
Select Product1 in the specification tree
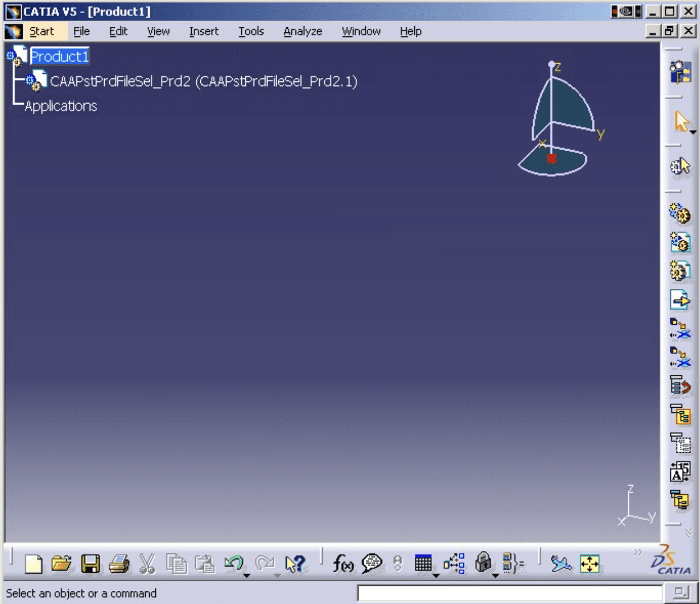click(x=60, y=56)
